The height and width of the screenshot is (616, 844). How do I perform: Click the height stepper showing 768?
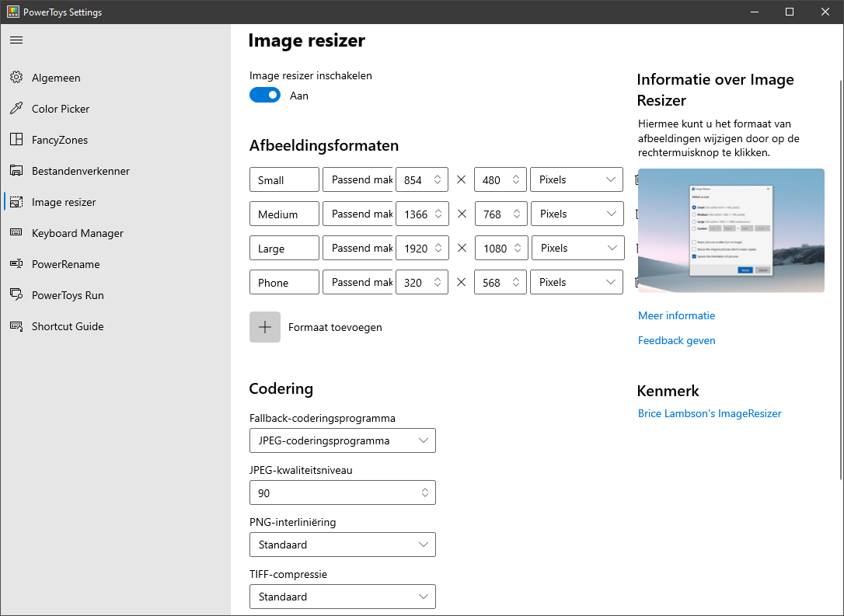[501, 214]
